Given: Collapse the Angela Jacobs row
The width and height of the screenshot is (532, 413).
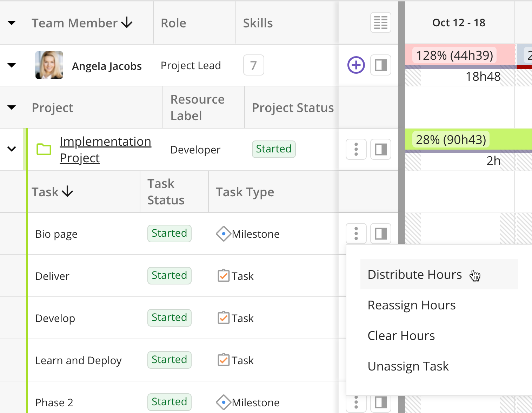Looking at the screenshot, I should point(12,65).
